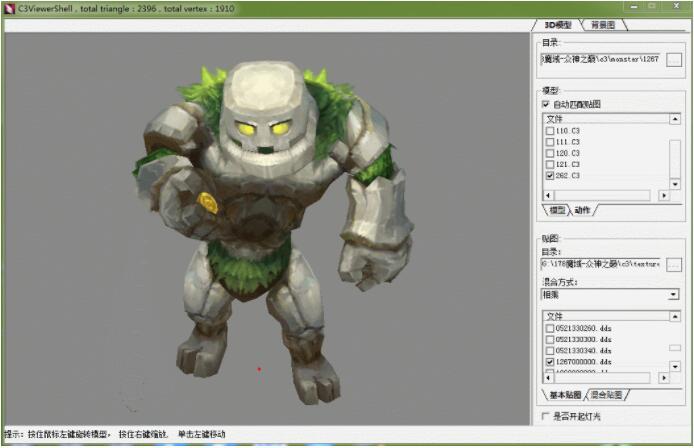
Task: Enable the 是否开起灯光 lighting checkbox
Action: tap(545, 416)
